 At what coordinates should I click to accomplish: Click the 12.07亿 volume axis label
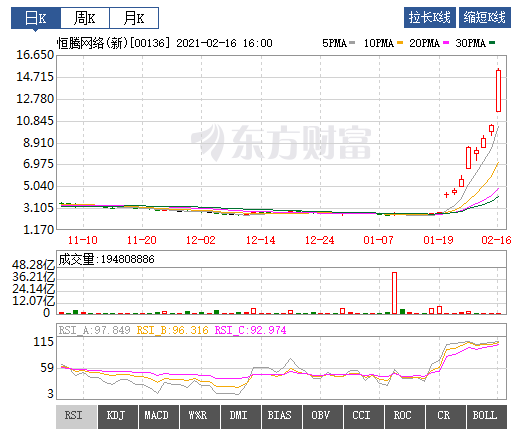pos(33,301)
